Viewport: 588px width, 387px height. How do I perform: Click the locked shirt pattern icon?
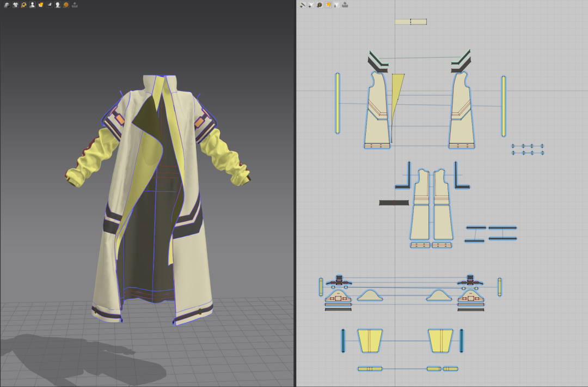click(x=336, y=5)
